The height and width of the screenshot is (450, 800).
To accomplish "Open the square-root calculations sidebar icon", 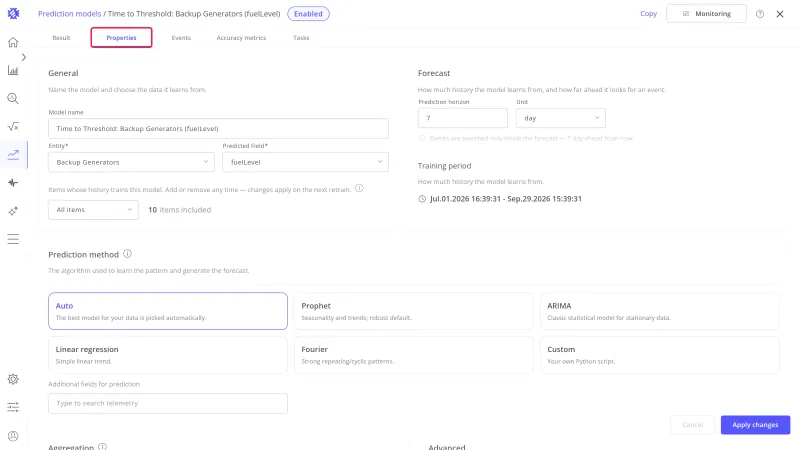I will 13,127.
